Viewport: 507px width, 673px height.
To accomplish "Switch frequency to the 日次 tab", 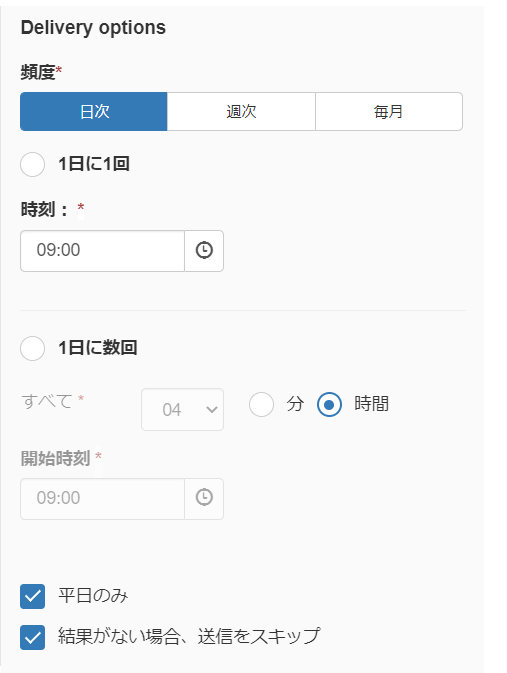I will coord(94,111).
